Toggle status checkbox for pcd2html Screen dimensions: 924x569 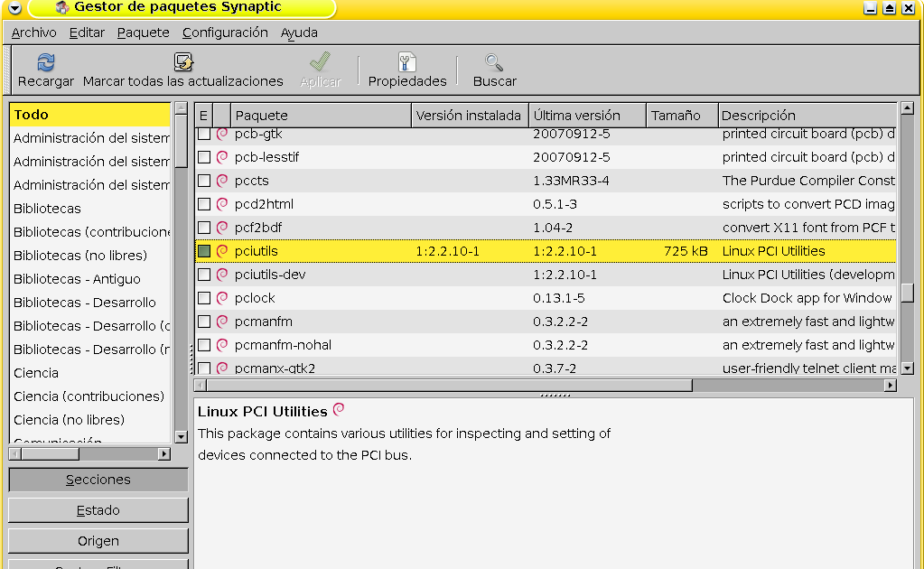(204, 204)
